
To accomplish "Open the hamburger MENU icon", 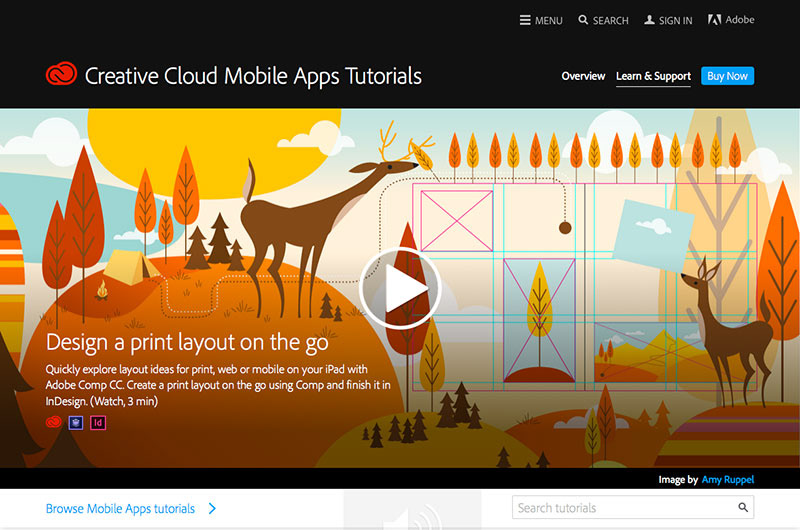I will (x=525, y=20).
